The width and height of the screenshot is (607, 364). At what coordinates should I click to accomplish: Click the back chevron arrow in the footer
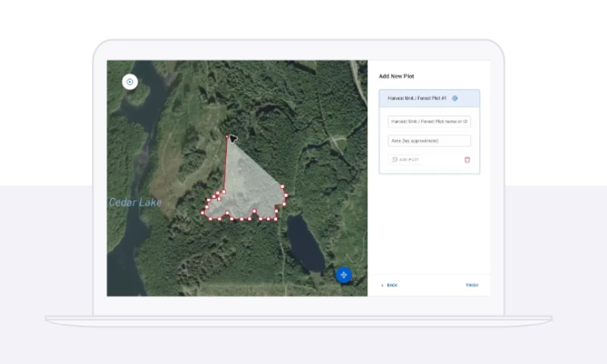click(382, 285)
